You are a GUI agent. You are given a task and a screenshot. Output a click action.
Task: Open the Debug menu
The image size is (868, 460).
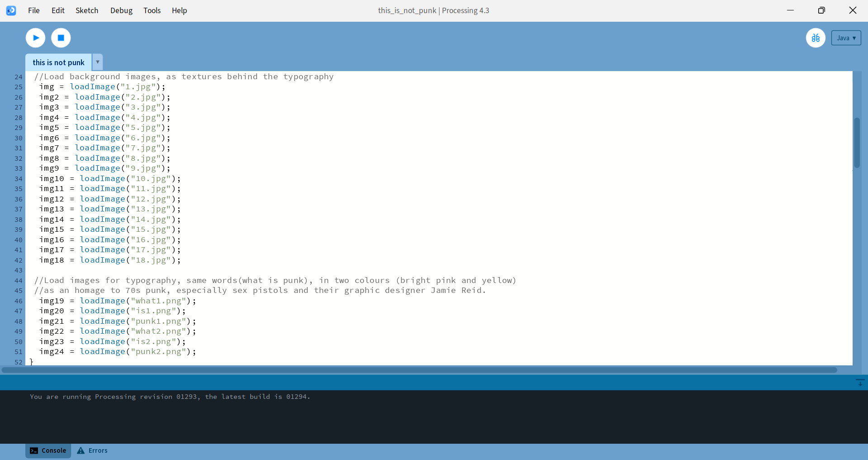(121, 10)
